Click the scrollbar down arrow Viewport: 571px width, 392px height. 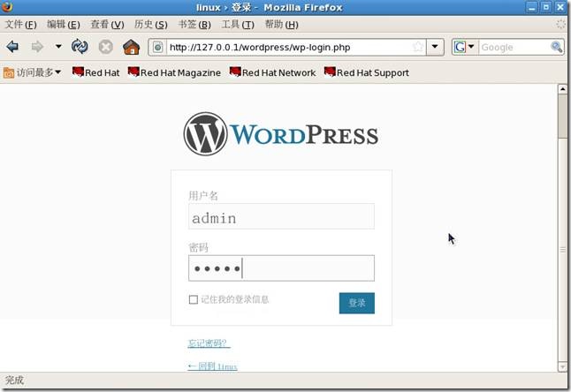(x=563, y=366)
